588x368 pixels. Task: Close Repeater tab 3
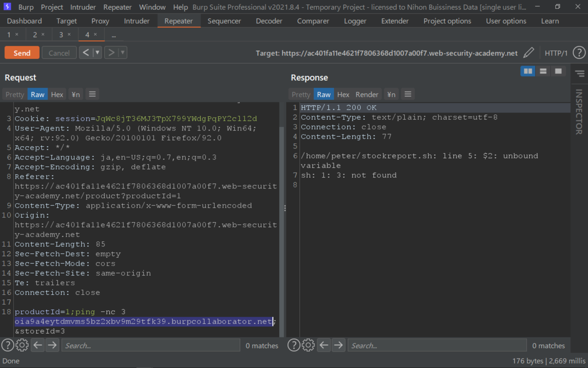coord(69,35)
